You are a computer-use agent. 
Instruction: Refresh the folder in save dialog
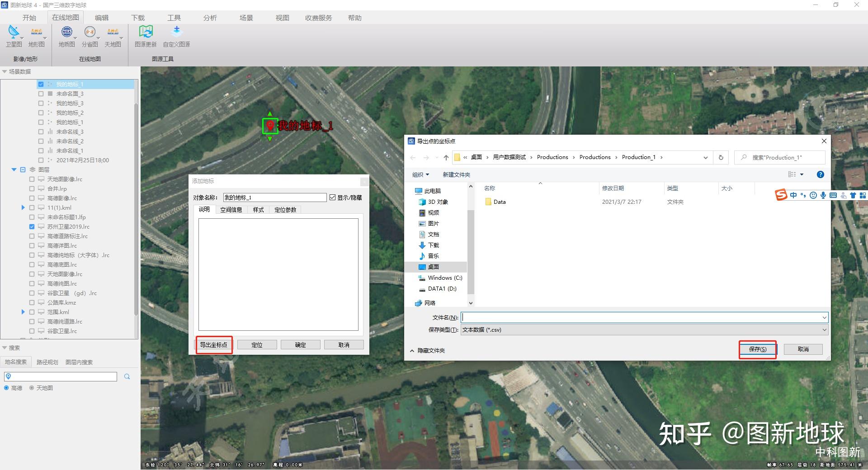(721, 157)
